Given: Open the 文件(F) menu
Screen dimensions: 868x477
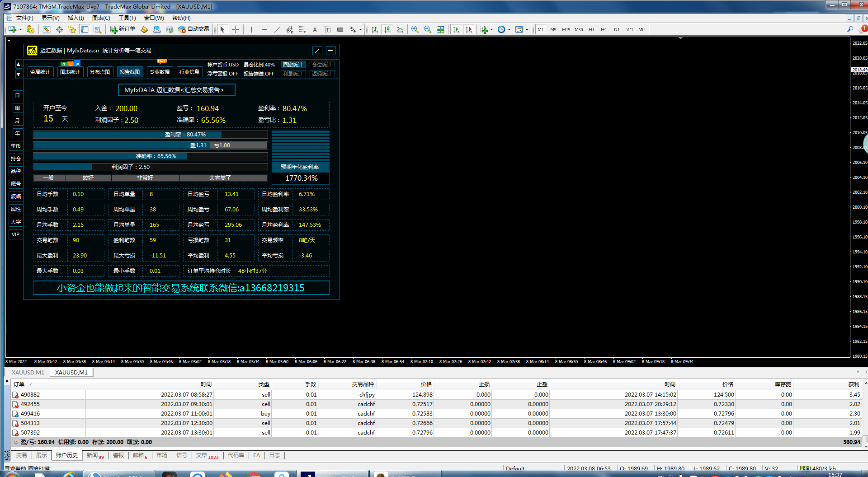Looking at the screenshot, I should (25, 18).
